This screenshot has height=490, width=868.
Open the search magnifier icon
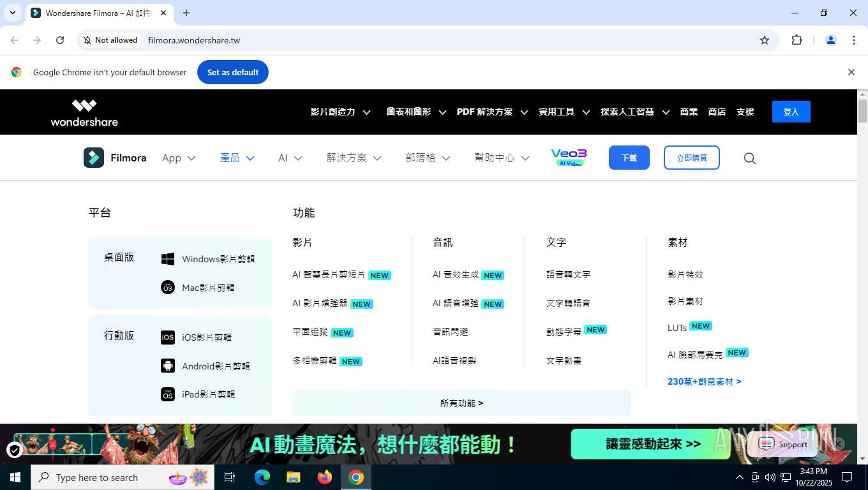[750, 158]
